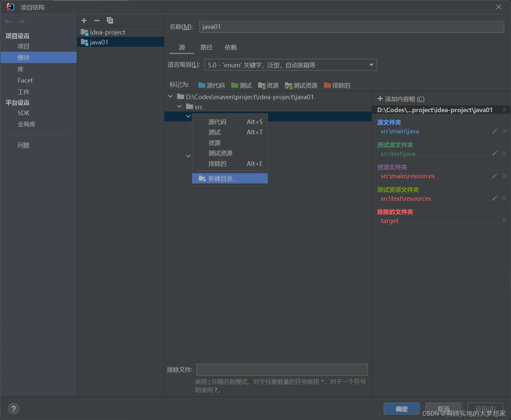
Task: Collapse the src folder node
Action: tap(180, 106)
